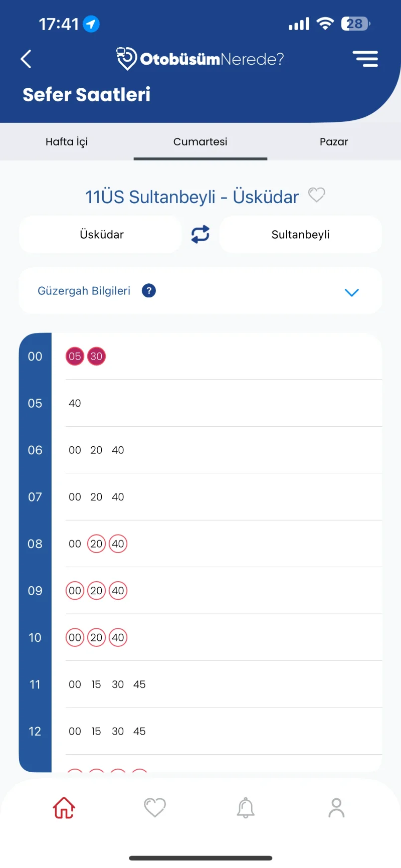
Task: Favorite the 11ÜS route with heart icon
Action: point(316,195)
